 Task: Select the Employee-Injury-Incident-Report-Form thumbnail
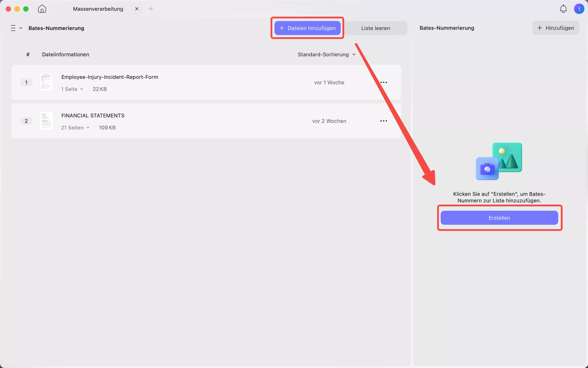(x=46, y=82)
